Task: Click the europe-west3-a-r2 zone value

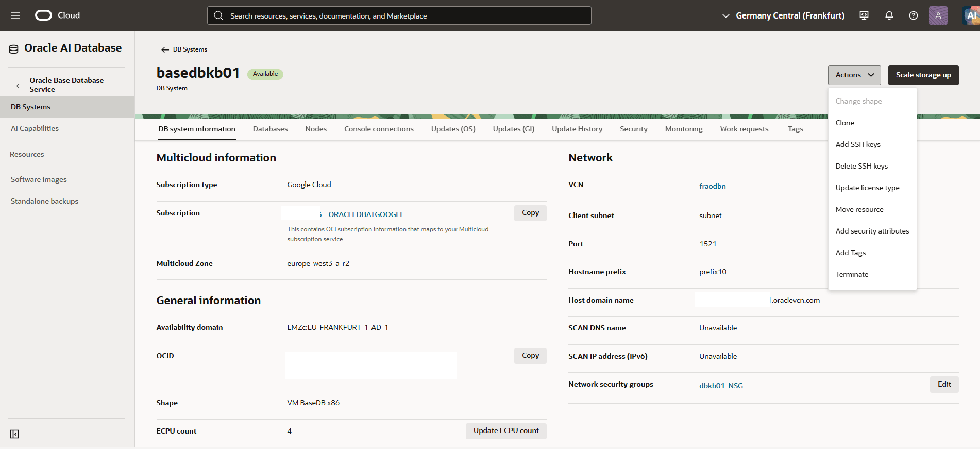Action: (x=318, y=263)
